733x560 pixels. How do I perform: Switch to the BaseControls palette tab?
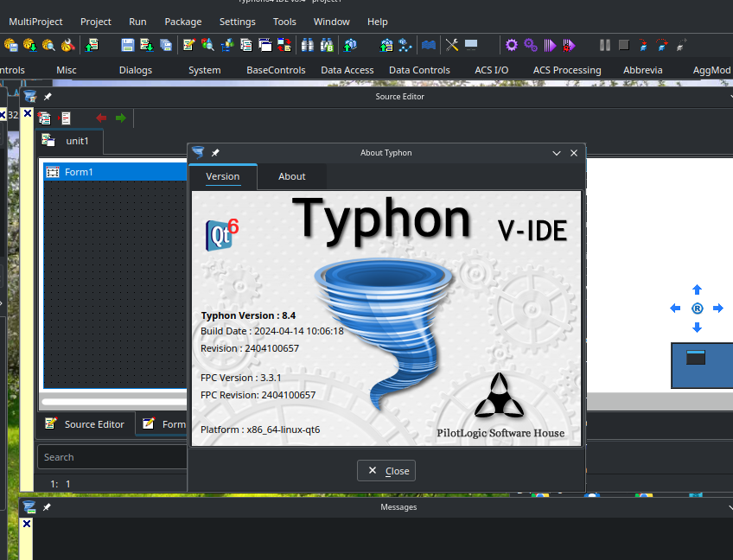click(276, 70)
